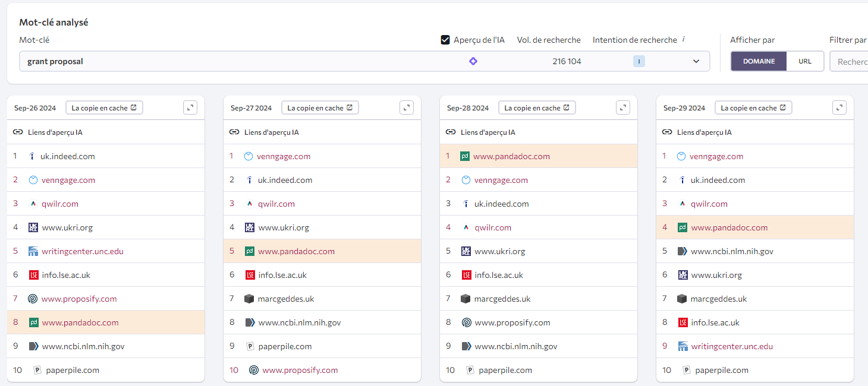The width and height of the screenshot is (868, 386).
Task: Click the UNC writing center favicon Sep-26
Action: [x=33, y=251]
